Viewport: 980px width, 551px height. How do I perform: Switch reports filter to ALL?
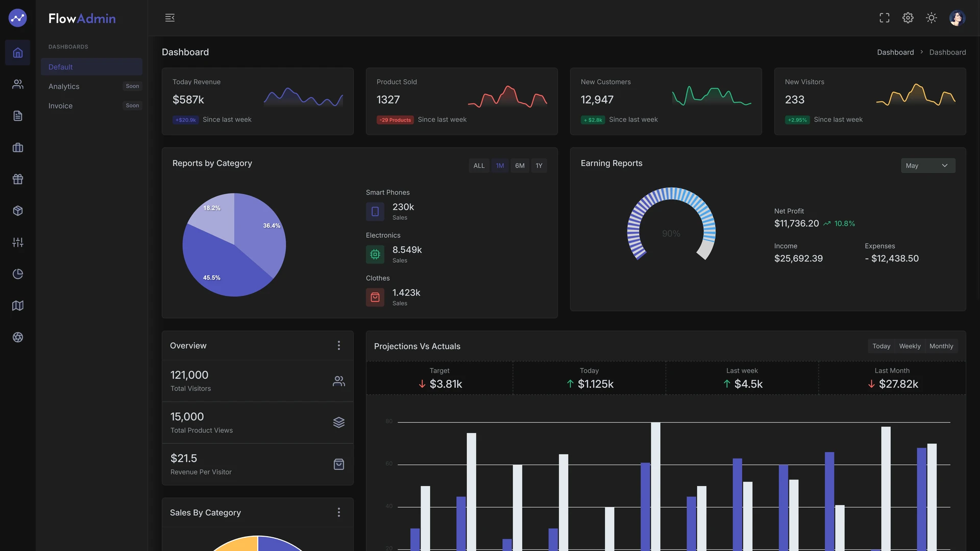coord(479,166)
